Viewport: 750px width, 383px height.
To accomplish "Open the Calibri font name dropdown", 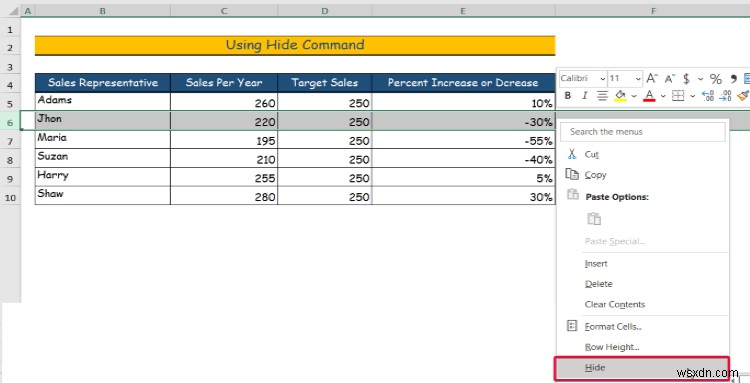I will (x=602, y=78).
